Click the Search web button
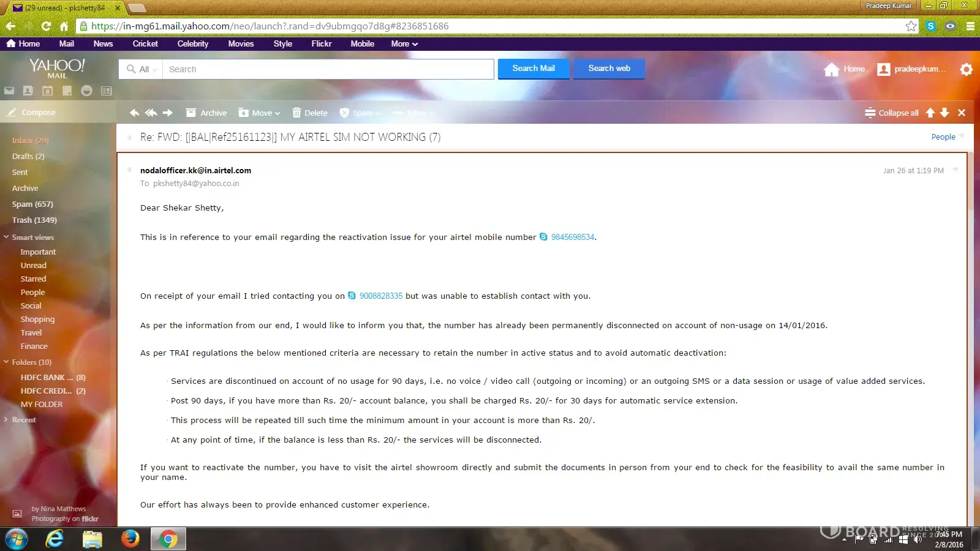The width and height of the screenshot is (980, 551). (609, 69)
